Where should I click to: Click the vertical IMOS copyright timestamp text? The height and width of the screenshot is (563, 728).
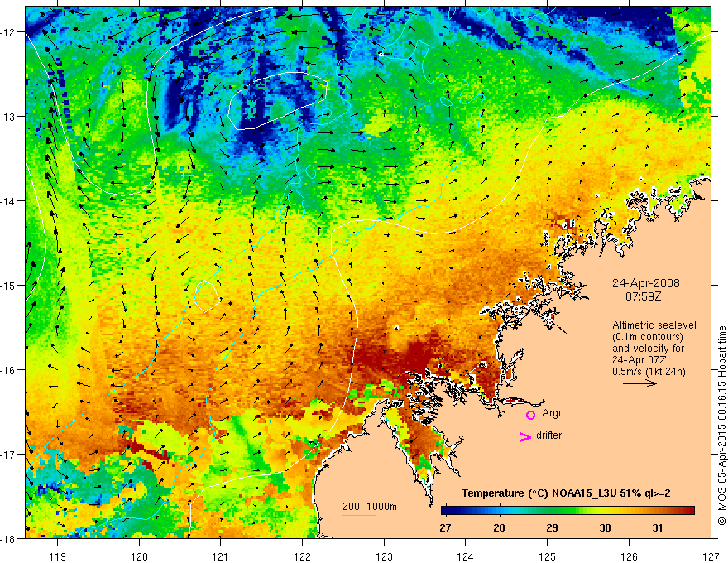coord(721,426)
